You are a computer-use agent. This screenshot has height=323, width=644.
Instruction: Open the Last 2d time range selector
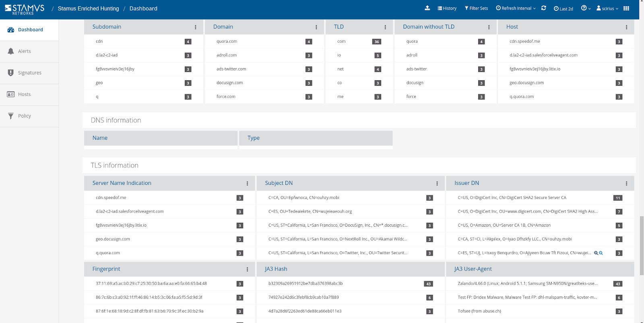563,8
